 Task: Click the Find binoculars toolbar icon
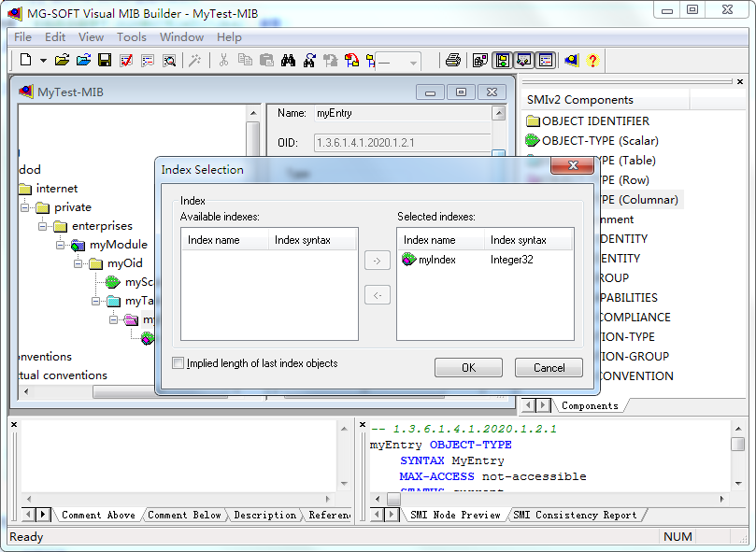pos(288,61)
